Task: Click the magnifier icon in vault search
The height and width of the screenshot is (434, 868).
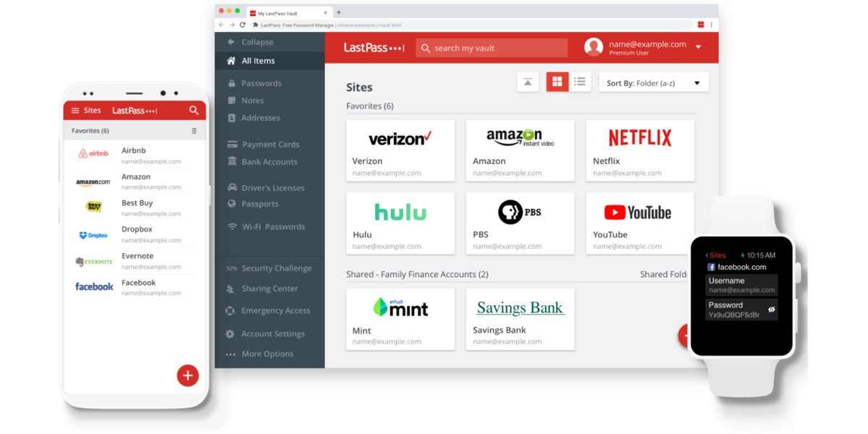Action: [x=426, y=48]
